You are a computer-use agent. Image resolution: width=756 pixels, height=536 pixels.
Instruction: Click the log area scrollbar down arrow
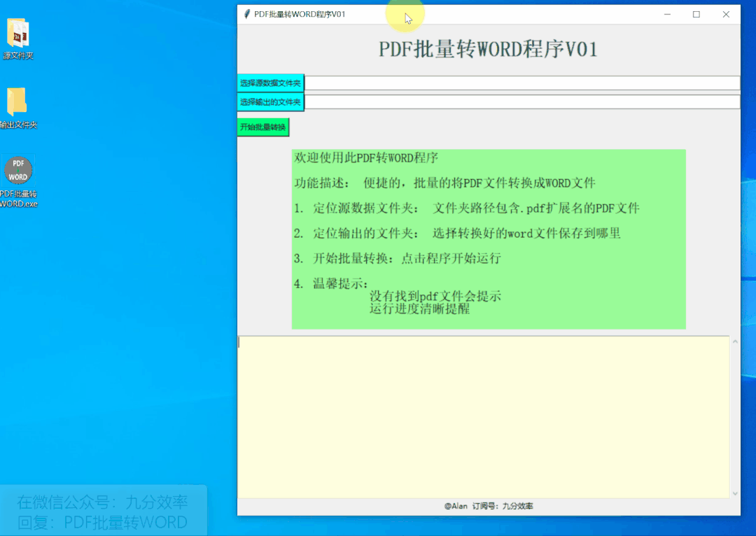tap(735, 493)
